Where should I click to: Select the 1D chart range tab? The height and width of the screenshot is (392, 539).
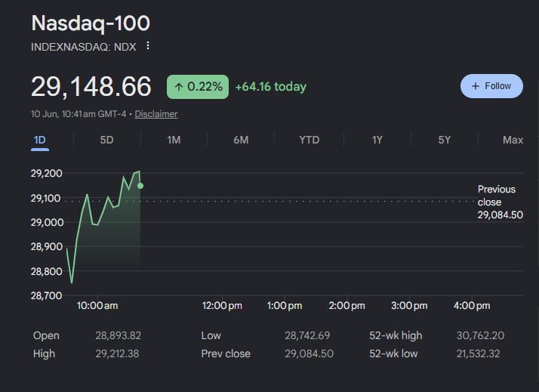40,140
